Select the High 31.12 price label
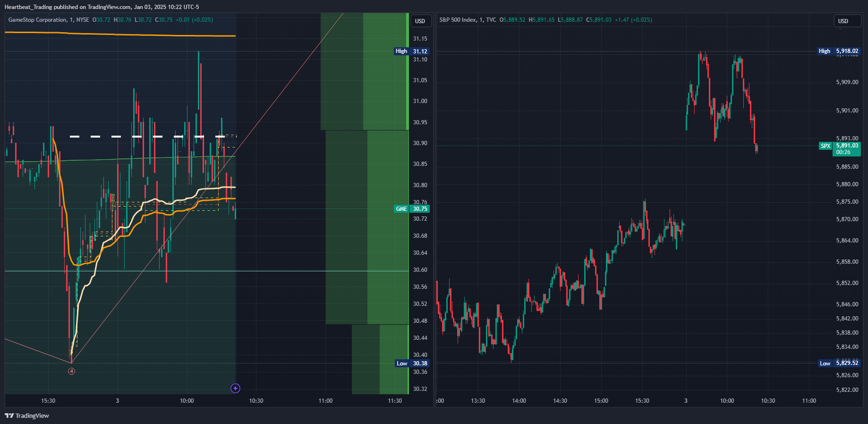 (x=411, y=51)
